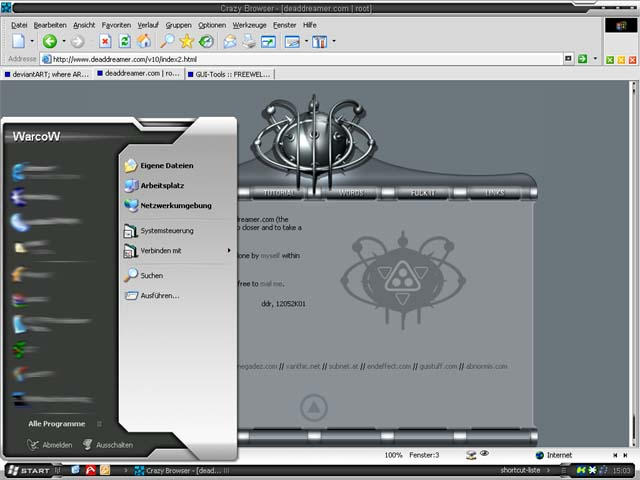Screen dimensions: 640x480
Task: Open the Gruppen menu
Action: (178, 25)
